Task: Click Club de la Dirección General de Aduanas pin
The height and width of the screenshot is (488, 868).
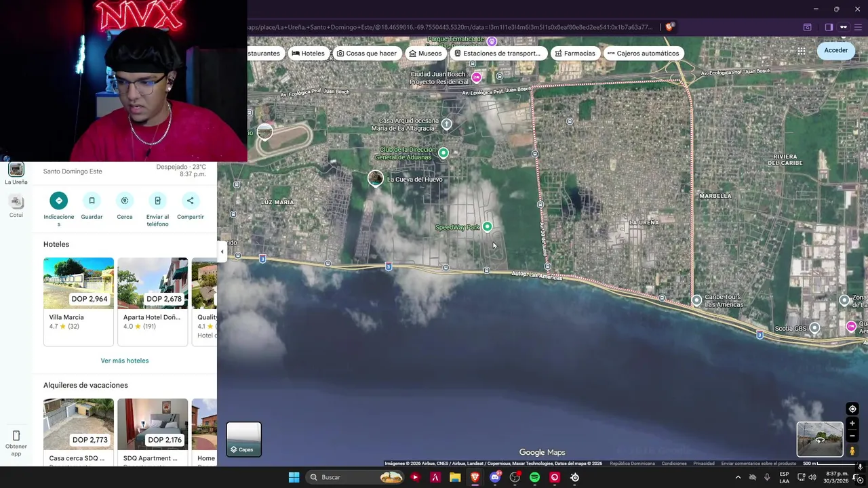Action: (443, 152)
